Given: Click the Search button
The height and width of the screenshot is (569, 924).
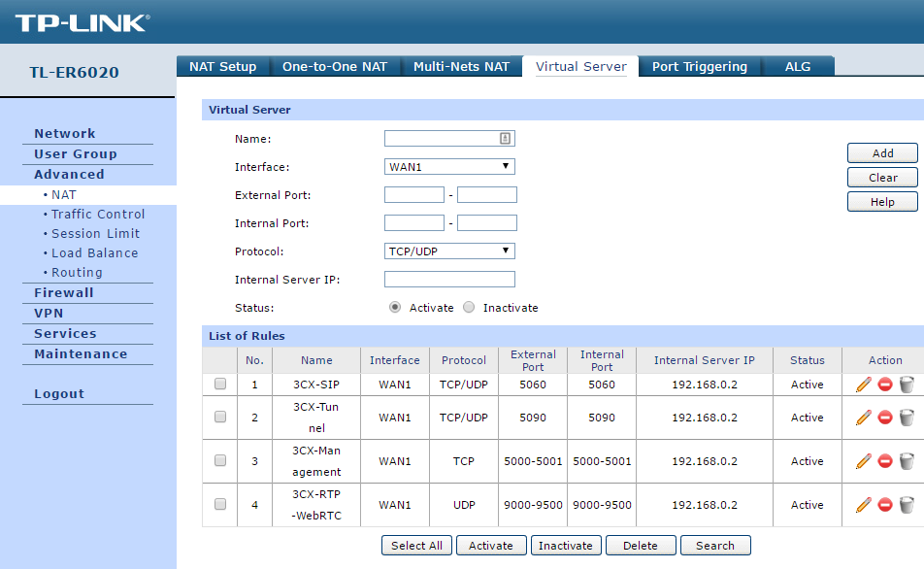Looking at the screenshot, I should pos(715,546).
